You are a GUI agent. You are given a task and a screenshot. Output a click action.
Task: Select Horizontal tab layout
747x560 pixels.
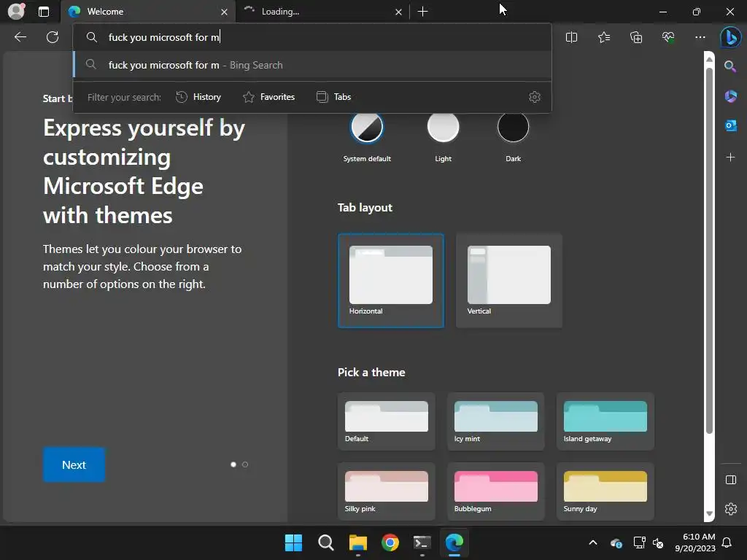pyautogui.click(x=391, y=281)
